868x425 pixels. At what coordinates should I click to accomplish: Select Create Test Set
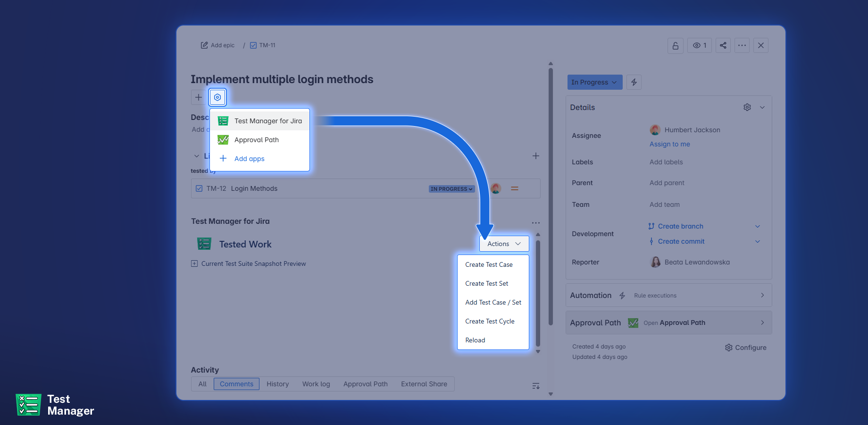point(493,283)
